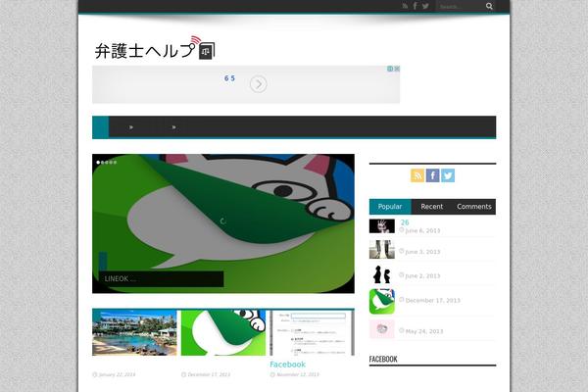The width and height of the screenshot is (588, 392).
Task: Switch to the Popular tab
Action: [x=390, y=207]
